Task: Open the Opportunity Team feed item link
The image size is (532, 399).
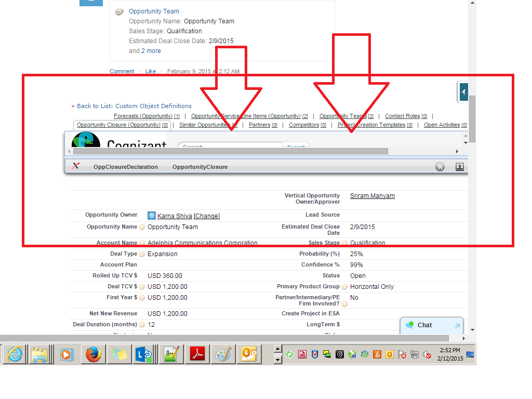Action: tap(154, 11)
